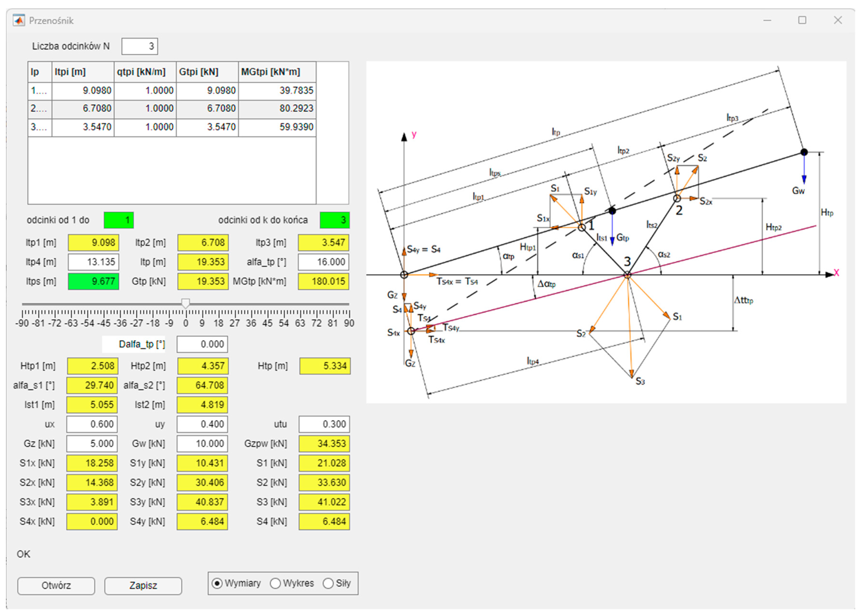Screen dimensions: 861x616
Task: Click the Zapisz button
Action: [x=143, y=585]
